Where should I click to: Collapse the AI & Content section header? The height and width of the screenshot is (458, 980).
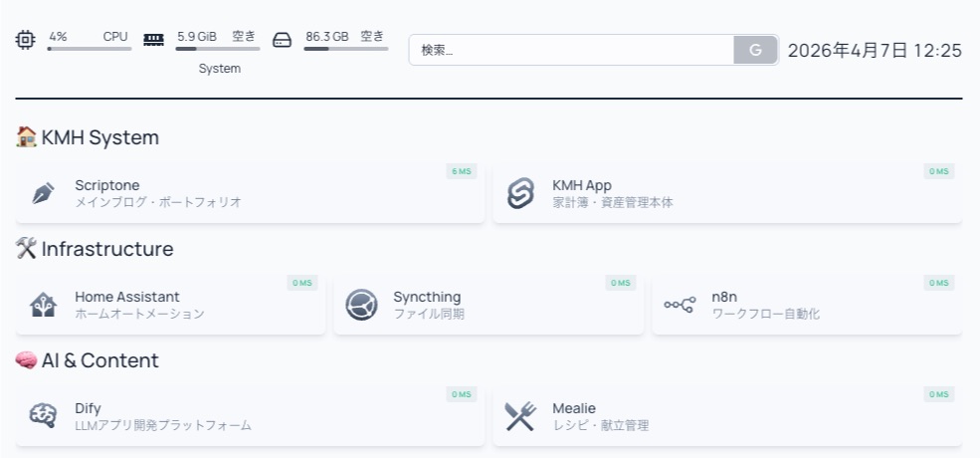pos(99,360)
